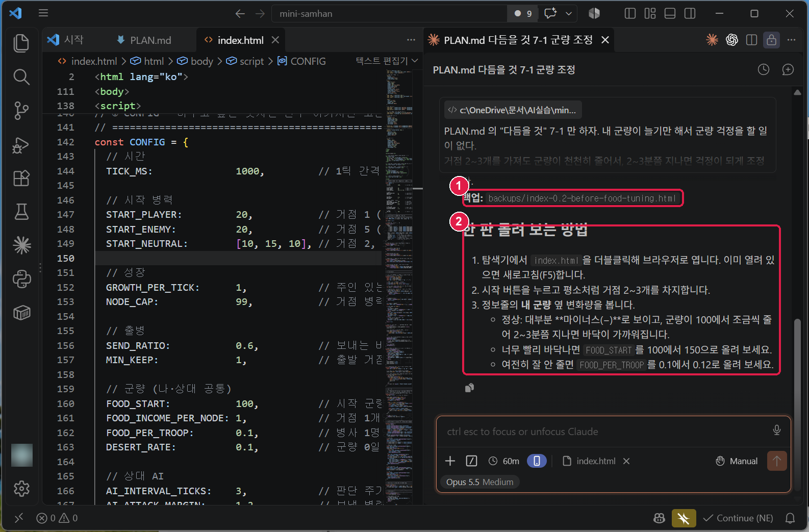The image size is (809, 532).
Task: Expand the chat dropdown in title bar
Action: pyautogui.click(x=569, y=14)
